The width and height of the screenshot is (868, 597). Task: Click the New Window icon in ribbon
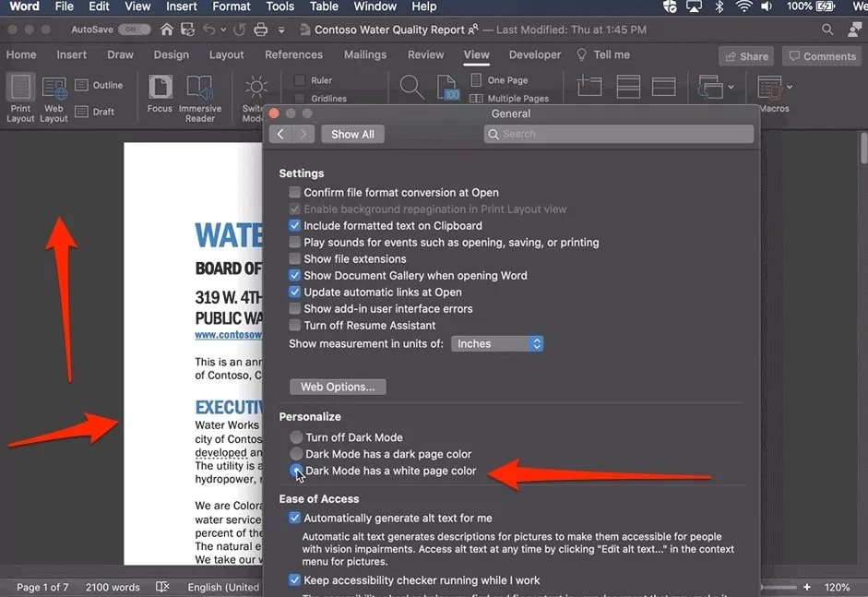(x=589, y=87)
